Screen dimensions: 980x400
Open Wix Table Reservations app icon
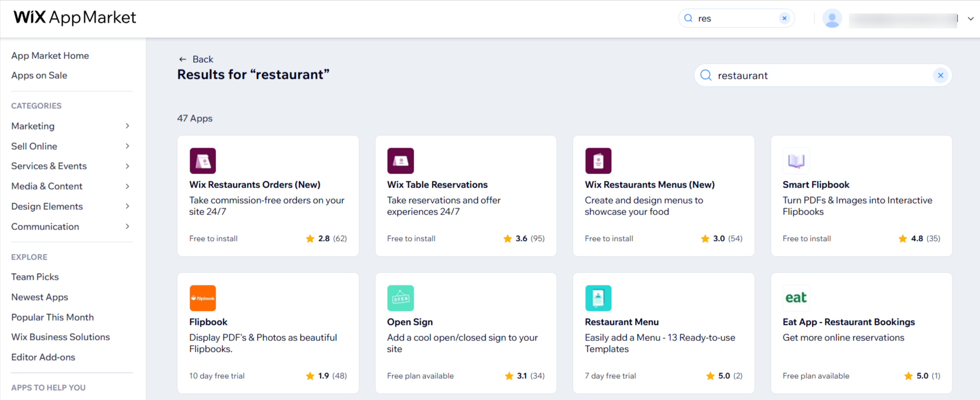[400, 161]
